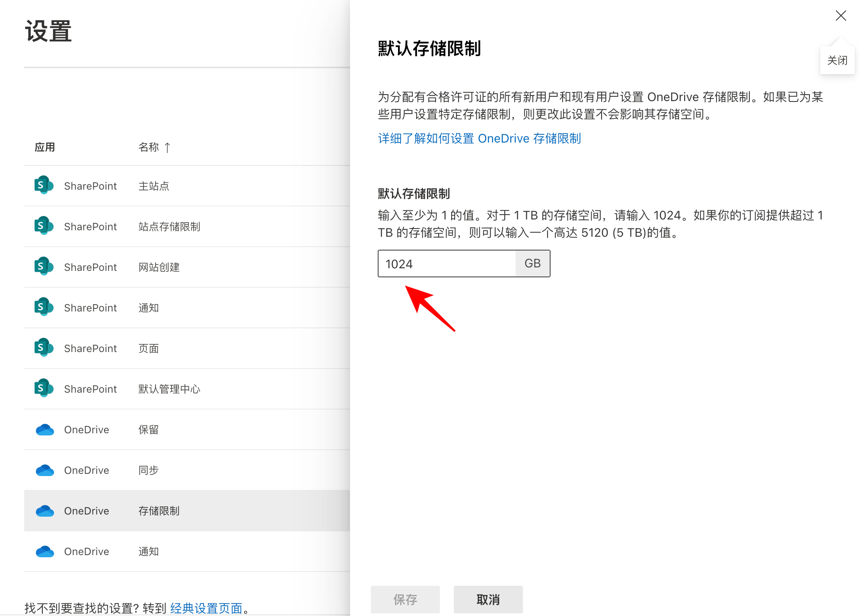
Task: Click OneDrive label in 保留 row
Action: (86, 429)
